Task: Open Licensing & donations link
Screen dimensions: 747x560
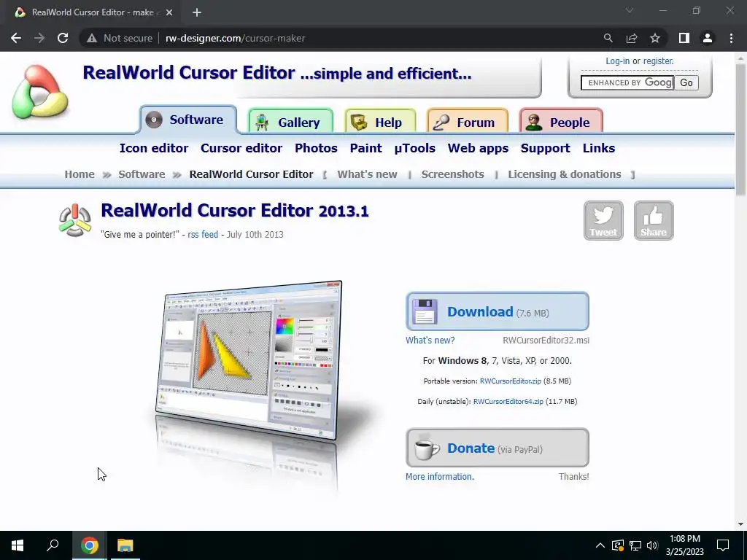Action: (565, 174)
